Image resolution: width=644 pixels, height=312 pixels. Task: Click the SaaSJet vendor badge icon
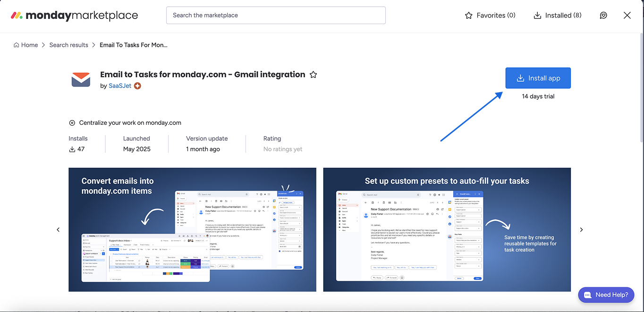click(x=137, y=86)
